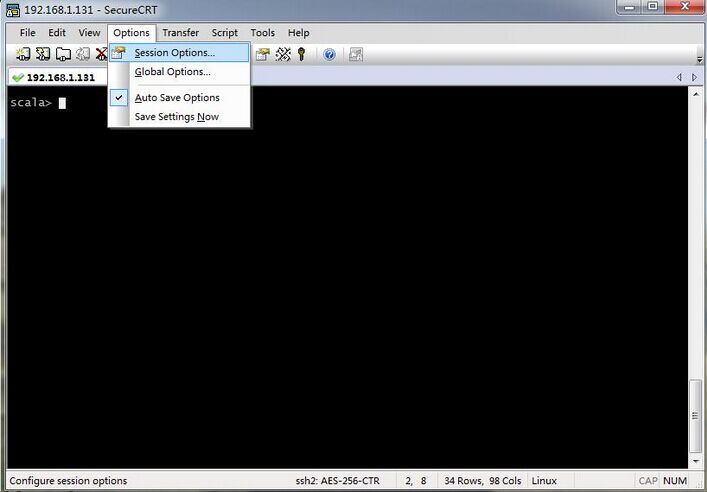Click the Linux status bar entry
The image size is (707, 492).
544,481
